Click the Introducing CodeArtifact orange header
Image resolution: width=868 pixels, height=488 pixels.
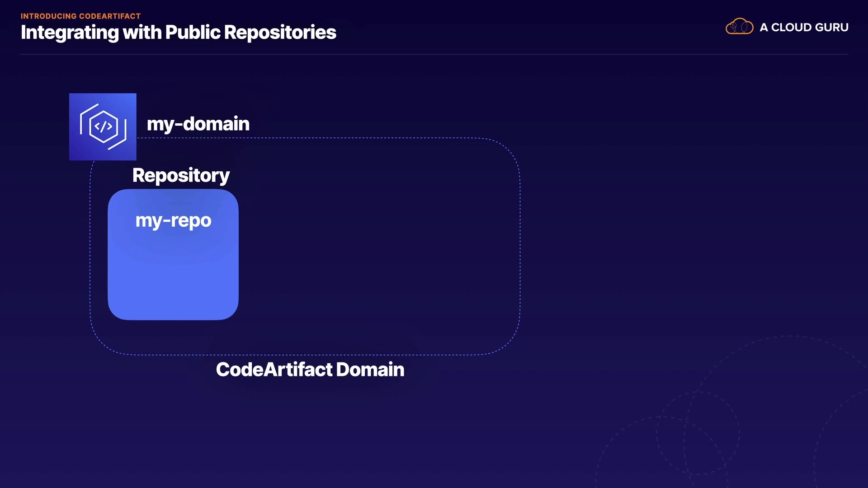point(80,16)
